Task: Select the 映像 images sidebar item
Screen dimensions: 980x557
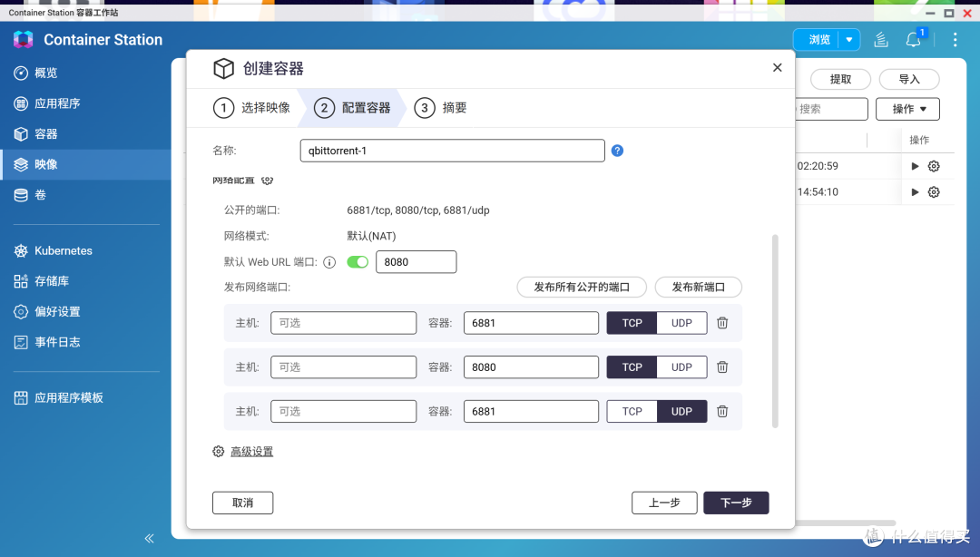Action: point(85,164)
